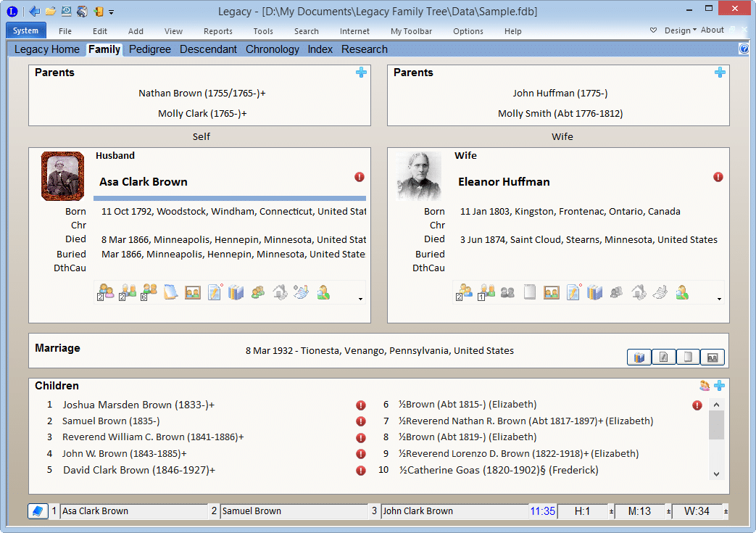756x533 pixels.
Task: Click the blue back arrow in quick toolbar
Action: pyautogui.click(x=34, y=11)
